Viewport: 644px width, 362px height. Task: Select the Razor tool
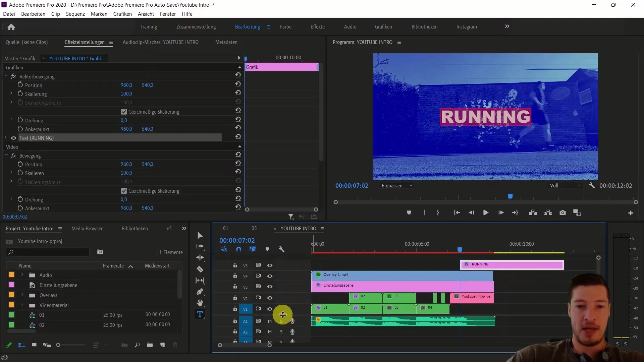click(200, 269)
